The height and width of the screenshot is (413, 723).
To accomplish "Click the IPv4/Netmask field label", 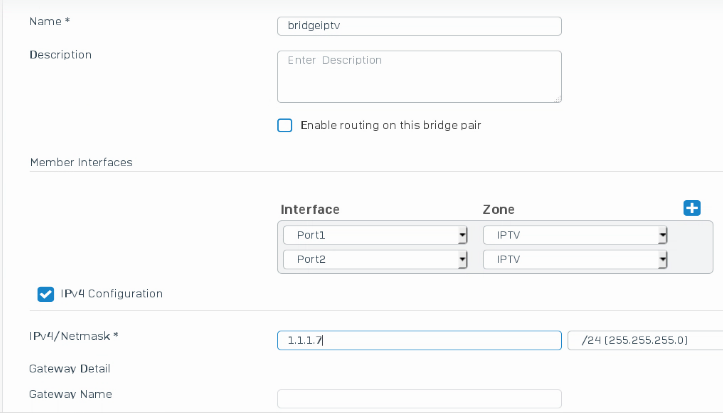I will click(x=74, y=336).
